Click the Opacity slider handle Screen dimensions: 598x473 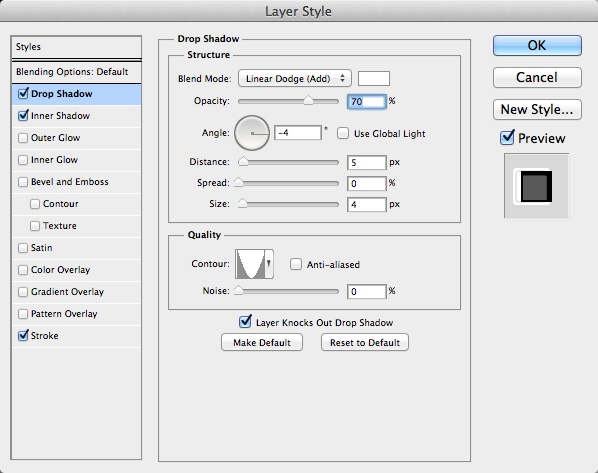coord(308,101)
